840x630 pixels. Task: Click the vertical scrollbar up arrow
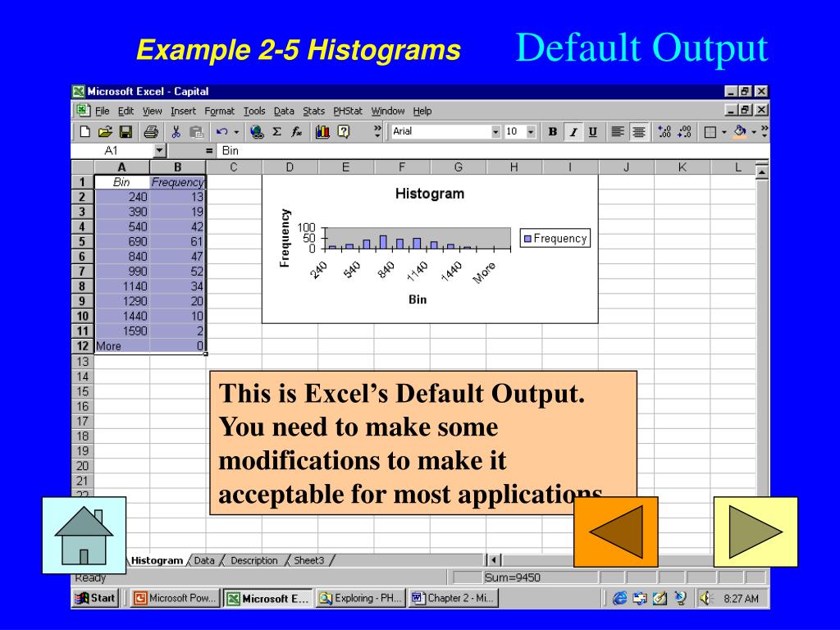tap(761, 172)
